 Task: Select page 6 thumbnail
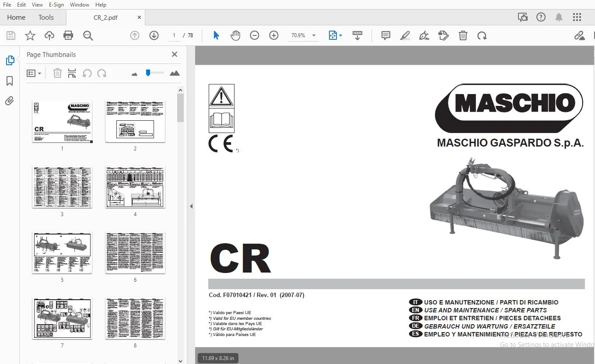click(x=135, y=252)
